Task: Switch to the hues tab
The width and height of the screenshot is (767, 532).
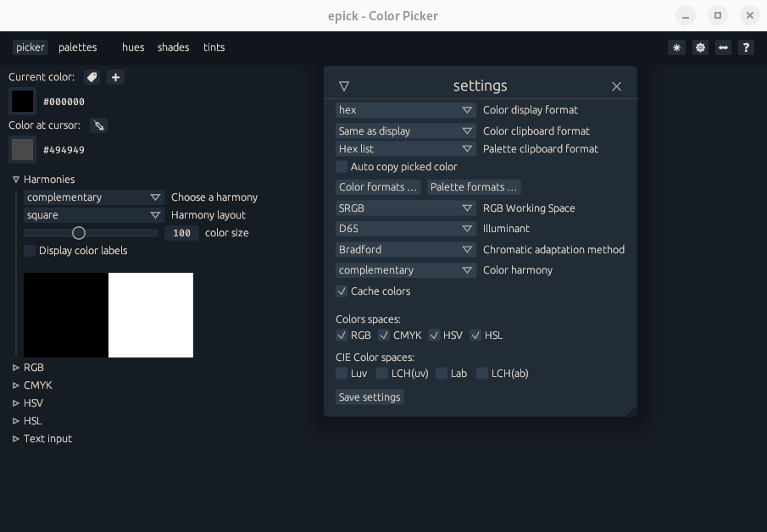Action: coord(133,47)
